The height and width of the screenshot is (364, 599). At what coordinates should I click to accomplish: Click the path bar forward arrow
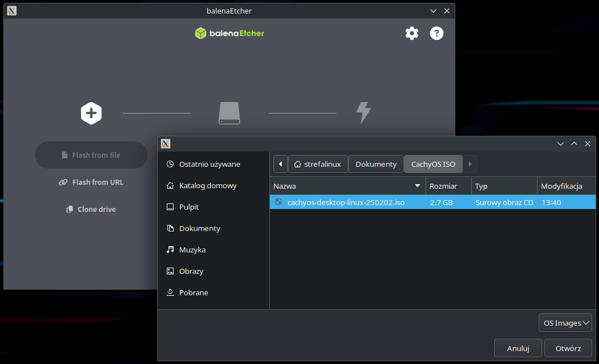click(470, 164)
